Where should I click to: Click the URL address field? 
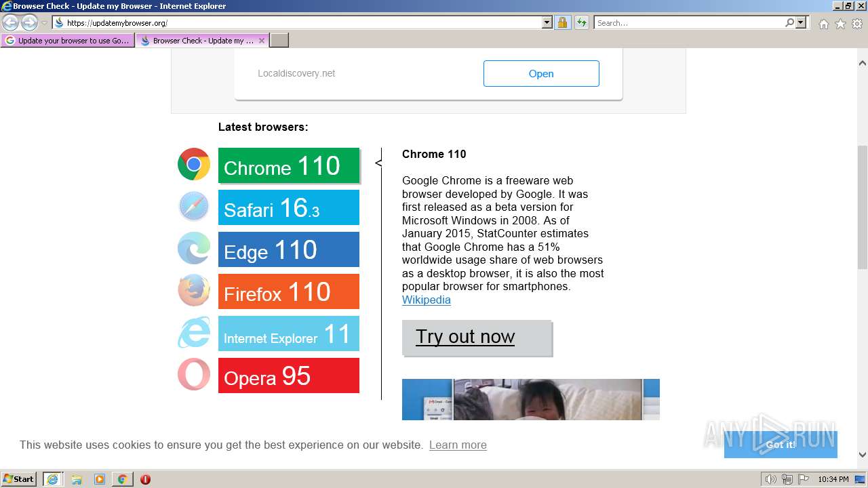[303, 22]
